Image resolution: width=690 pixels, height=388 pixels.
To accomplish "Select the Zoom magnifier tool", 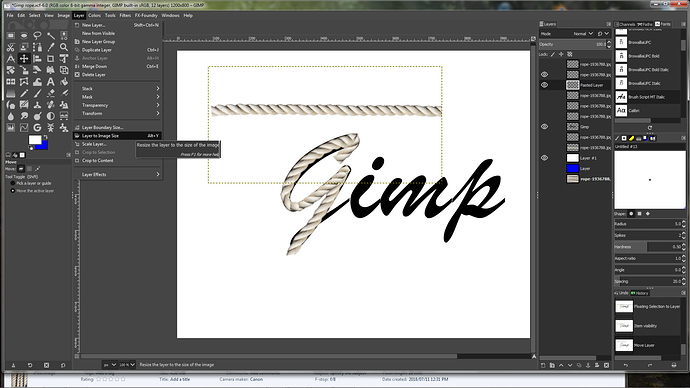I will 64,47.
